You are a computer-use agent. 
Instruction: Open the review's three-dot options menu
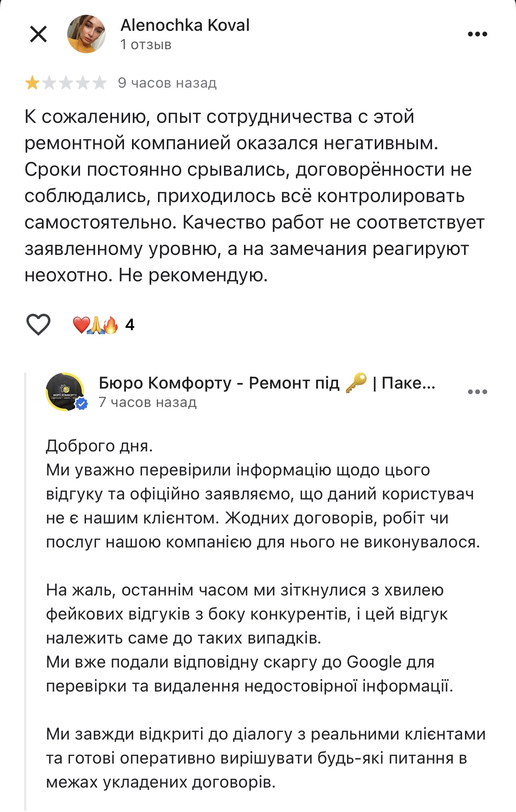(x=477, y=34)
